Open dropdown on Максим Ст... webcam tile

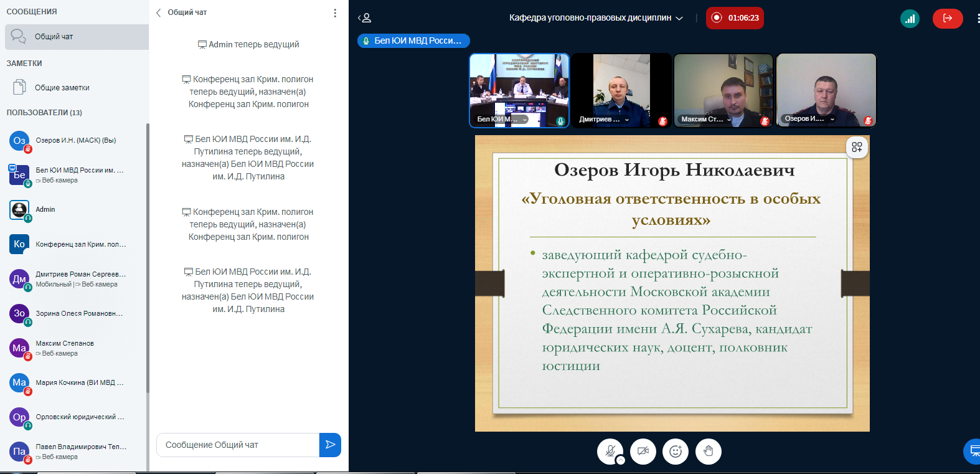729,120
